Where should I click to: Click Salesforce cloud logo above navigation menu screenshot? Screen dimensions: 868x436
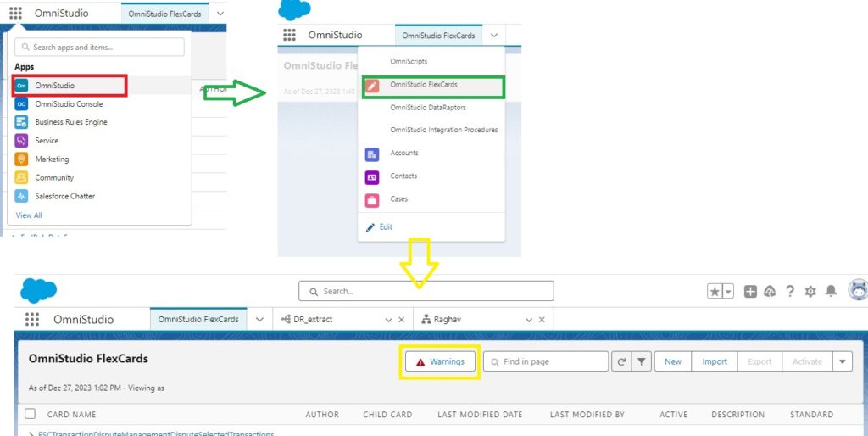coord(294,9)
